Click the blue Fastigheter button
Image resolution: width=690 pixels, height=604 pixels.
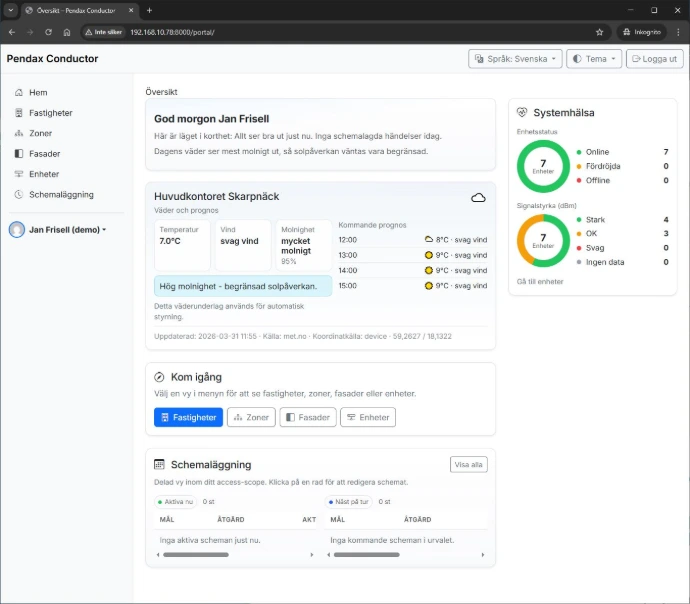188,417
